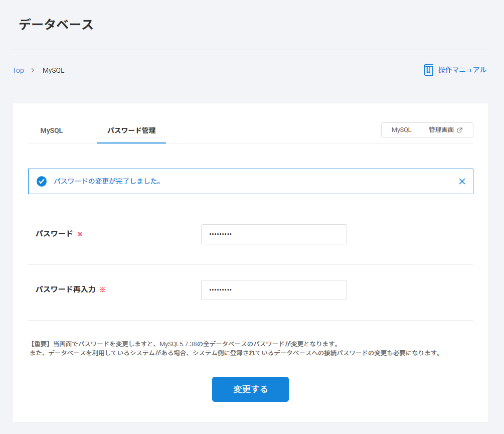
Task: Click MySQL in the breadcrumb trail
Action: 53,70
